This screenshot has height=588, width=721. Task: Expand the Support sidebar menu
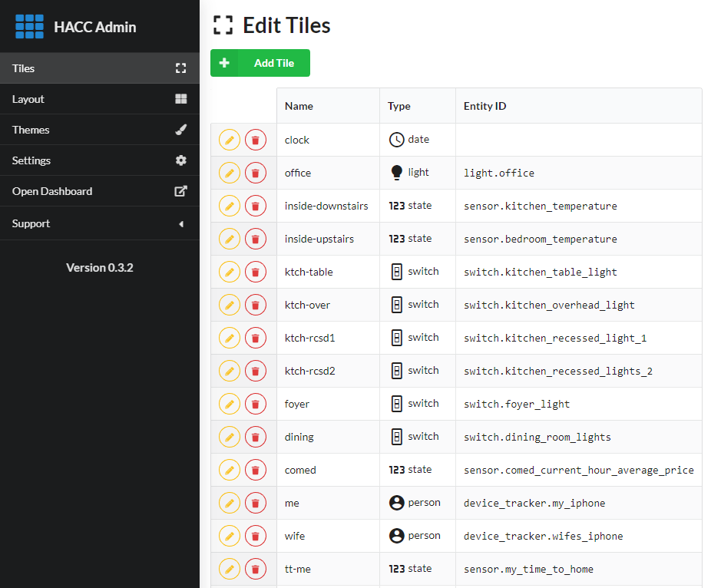coord(99,223)
